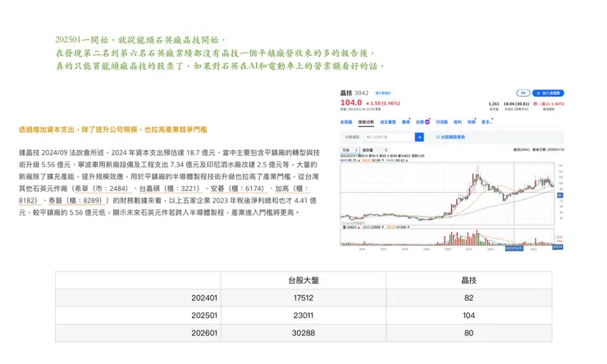Click the 加入自選股 button
Screen dimensions: 607x364
tap(548, 93)
